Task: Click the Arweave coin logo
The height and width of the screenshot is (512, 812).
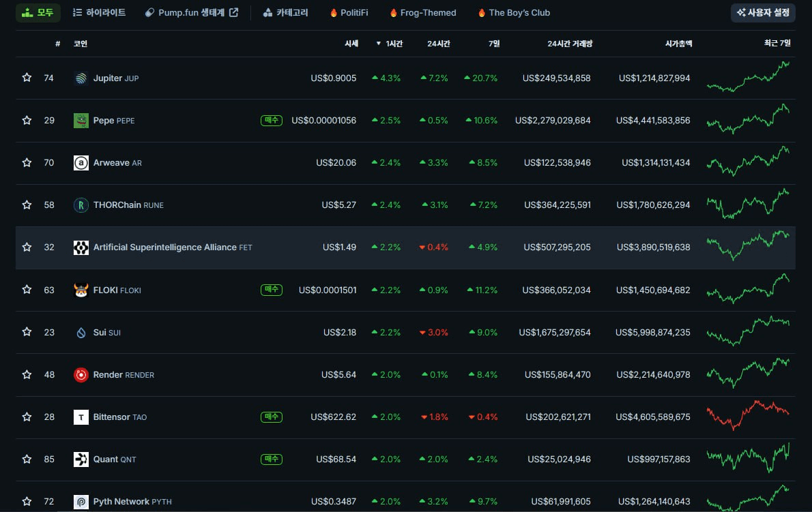Action: click(x=81, y=163)
